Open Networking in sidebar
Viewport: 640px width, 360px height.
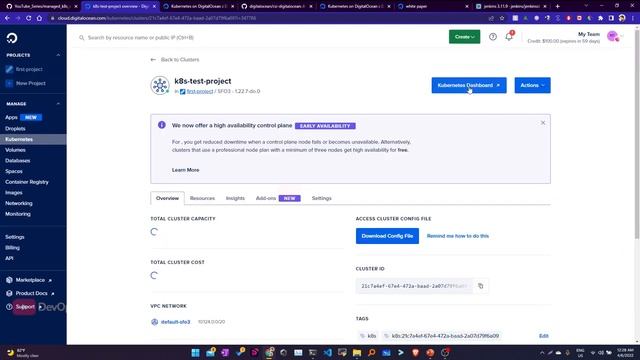point(19,203)
